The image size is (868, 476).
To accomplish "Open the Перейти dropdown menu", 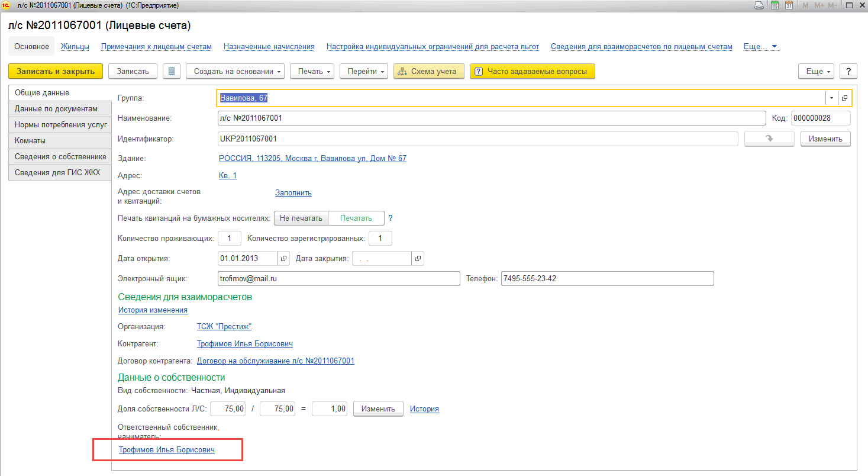I will point(363,71).
